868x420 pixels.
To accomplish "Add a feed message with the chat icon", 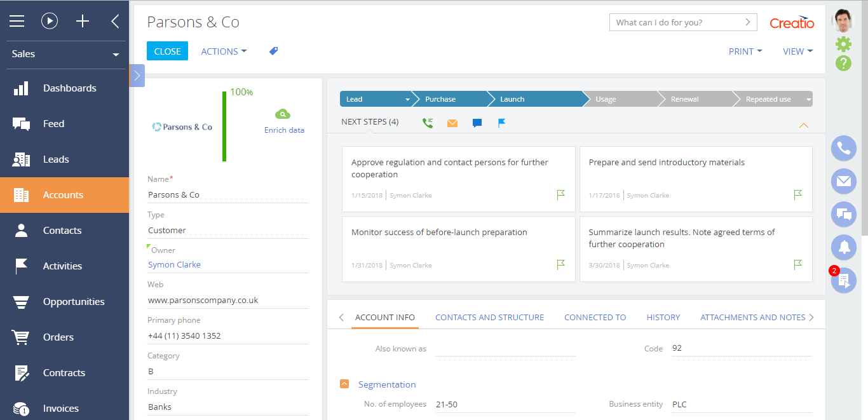I will pyautogui.click(x=477, y=123).
